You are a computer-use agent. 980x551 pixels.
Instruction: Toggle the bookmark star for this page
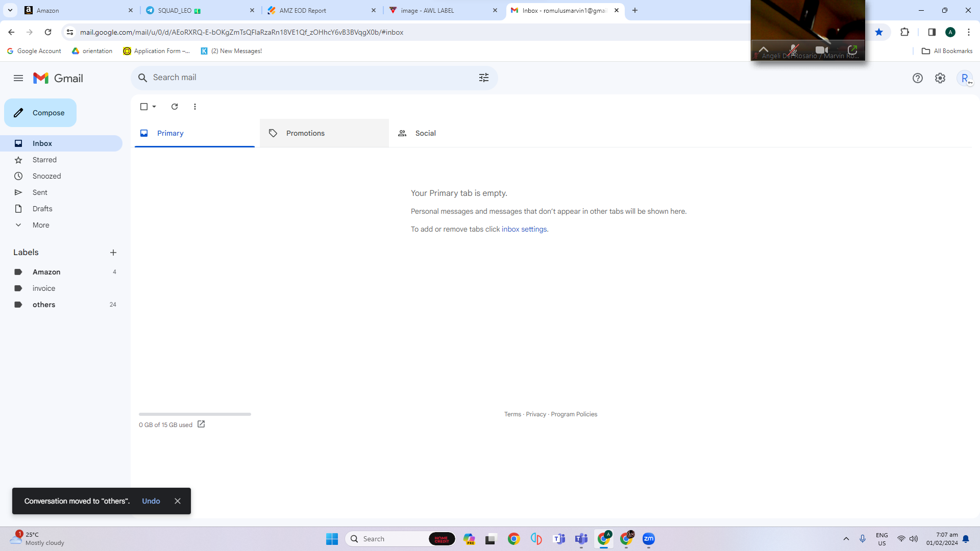(x=879, y=32)
